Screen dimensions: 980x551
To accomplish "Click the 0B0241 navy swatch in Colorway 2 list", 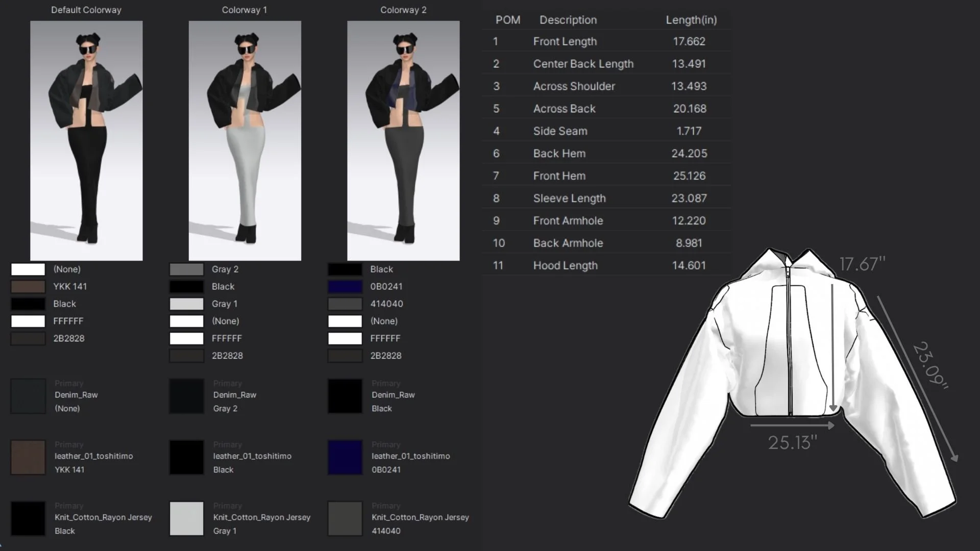I will tap(345, 287).
